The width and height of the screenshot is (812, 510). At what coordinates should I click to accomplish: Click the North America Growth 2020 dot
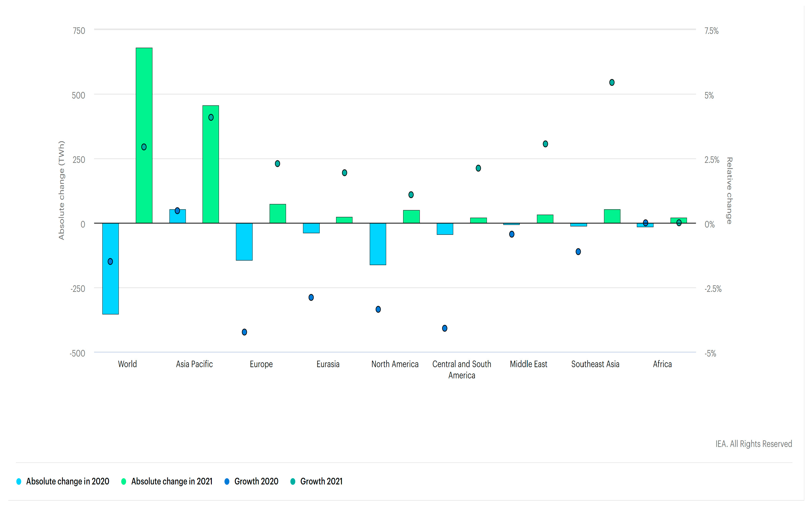378,309
